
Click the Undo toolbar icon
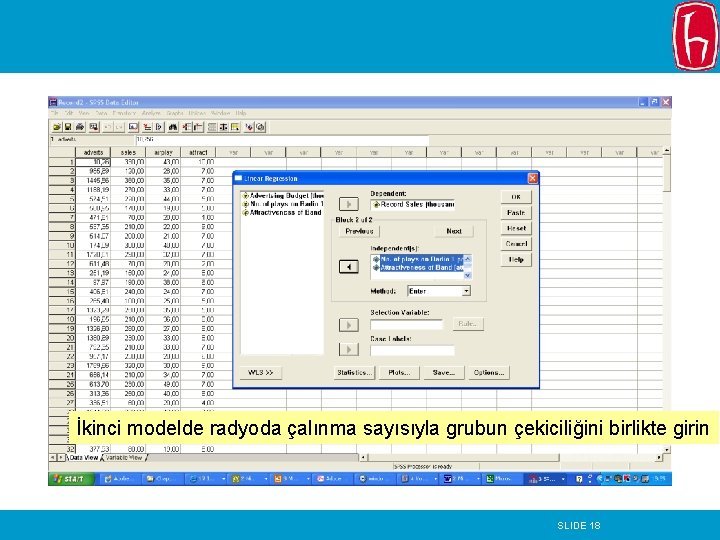(108, 127)
